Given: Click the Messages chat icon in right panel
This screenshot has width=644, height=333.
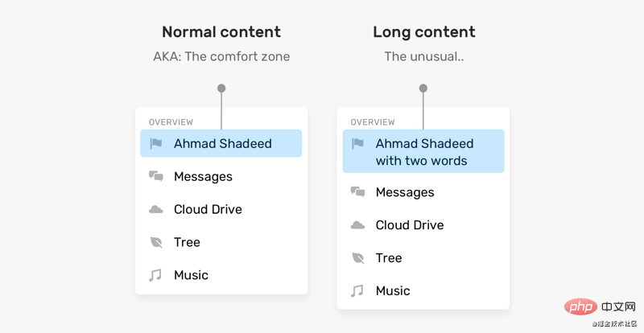Looking at the screenshot, I should 358,192.
